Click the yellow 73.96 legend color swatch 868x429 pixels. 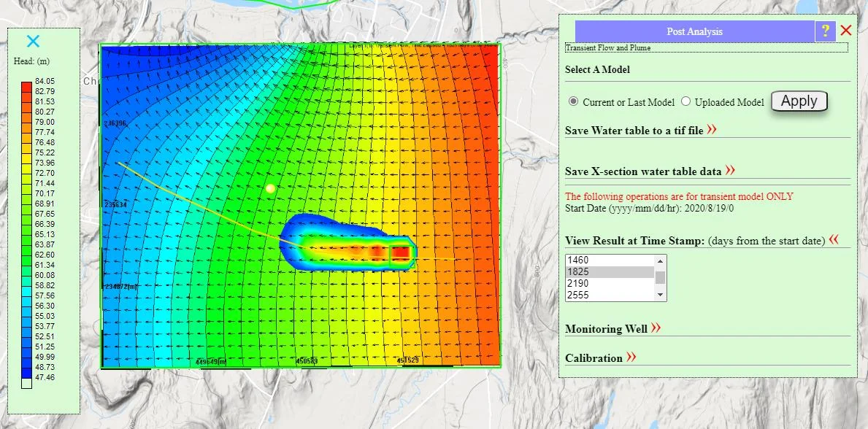[26, 168]
